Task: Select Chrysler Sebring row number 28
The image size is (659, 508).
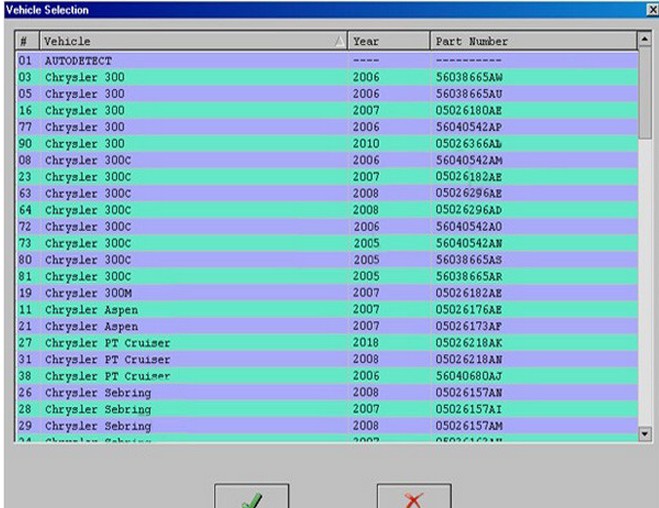Action: 327,409
